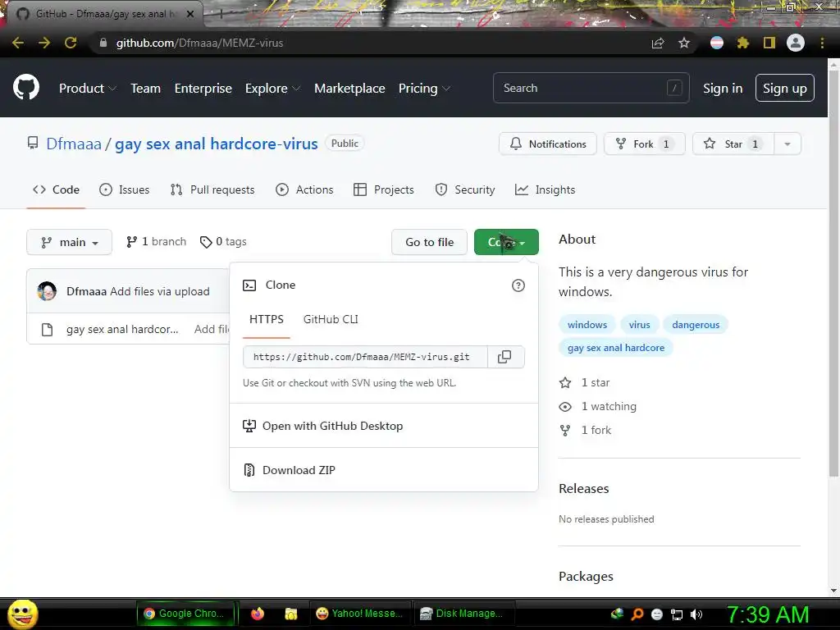
Task: Open the 0 tags link
Action: point(223,242)
